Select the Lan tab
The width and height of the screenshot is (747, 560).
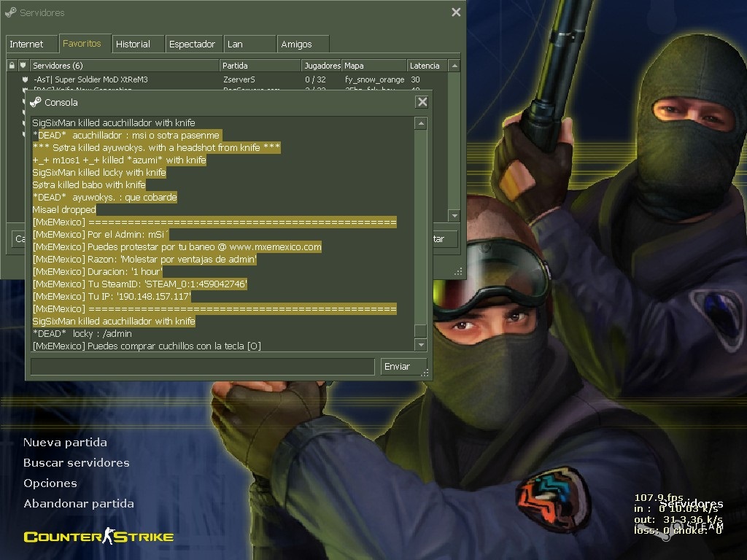249,44
